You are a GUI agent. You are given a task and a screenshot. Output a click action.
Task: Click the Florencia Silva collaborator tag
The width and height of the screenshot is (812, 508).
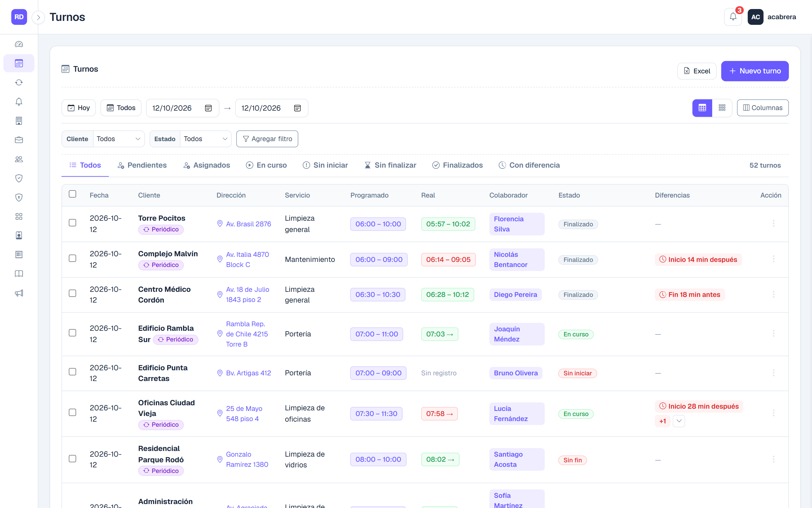(517, 224)
